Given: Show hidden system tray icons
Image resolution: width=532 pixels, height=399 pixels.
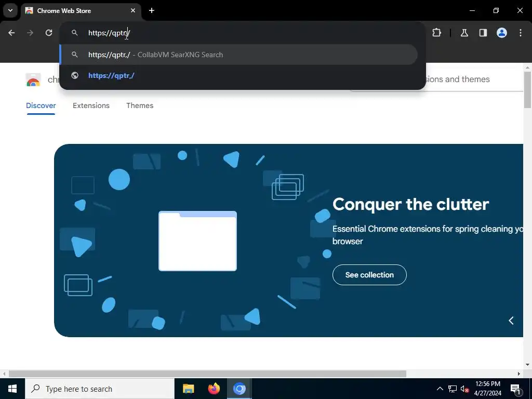Looking at the screenshot, I should pos(440,389).
